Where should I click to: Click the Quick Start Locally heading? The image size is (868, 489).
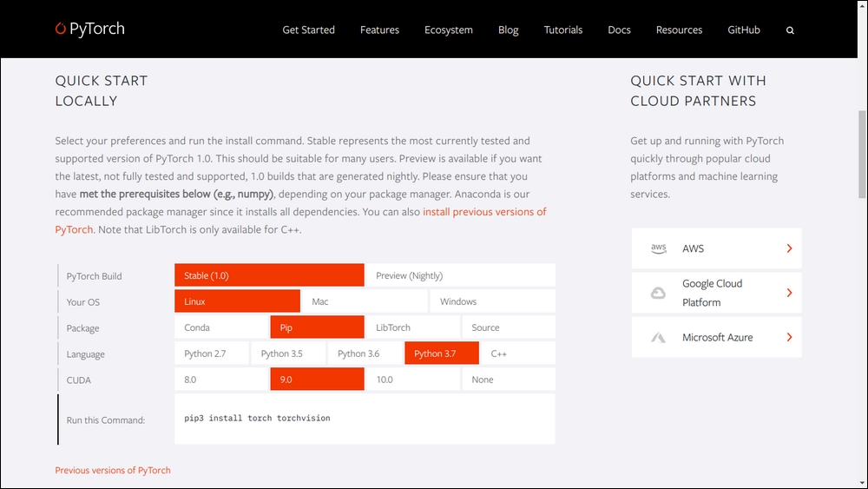pyautogui.click(x=102, y=91)
